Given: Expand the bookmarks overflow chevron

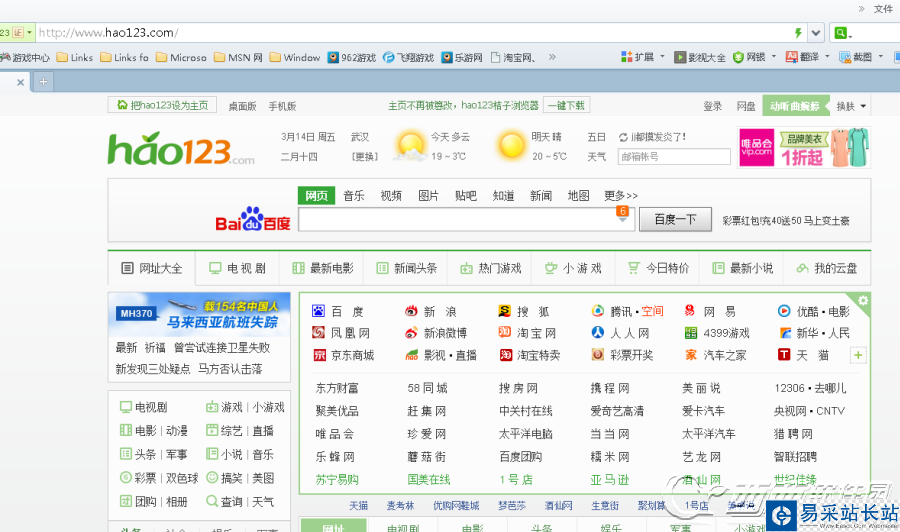Looking at the screenshot, I should (552, 57).
